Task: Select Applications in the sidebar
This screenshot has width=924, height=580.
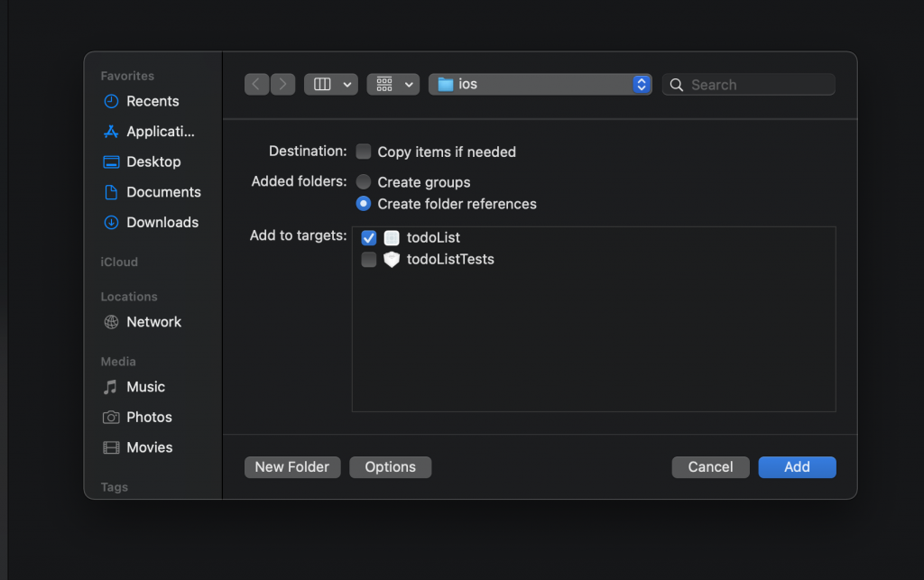Action: click(x=160, y=132)
